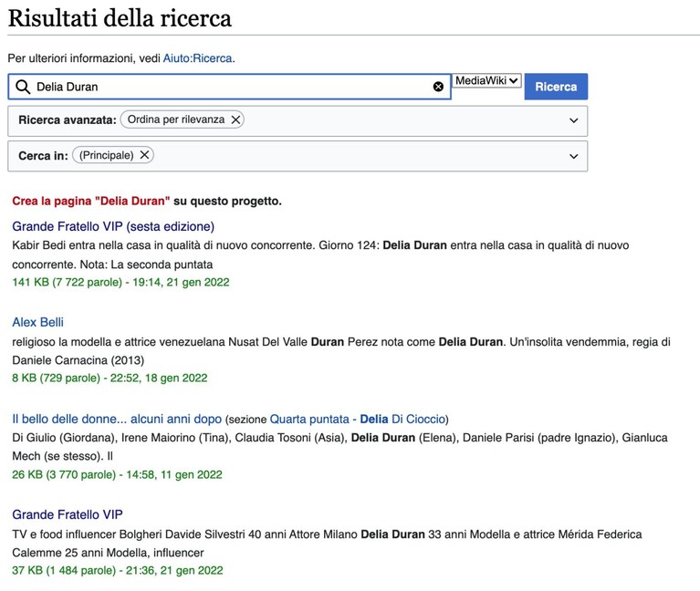
Task: Click text '8 KB (729 parole) - 22:52, 18 gen 2022'
Action: 110,378
